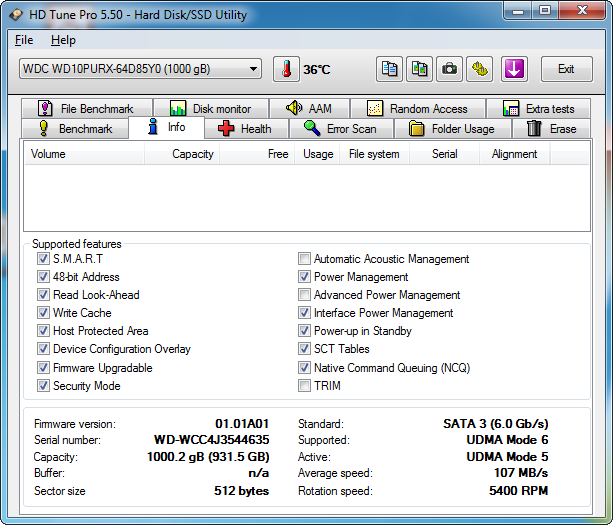Select the Folder Usage tab
Image resolution: width=613 pixels, height=525 pixels.
(452, 129)
